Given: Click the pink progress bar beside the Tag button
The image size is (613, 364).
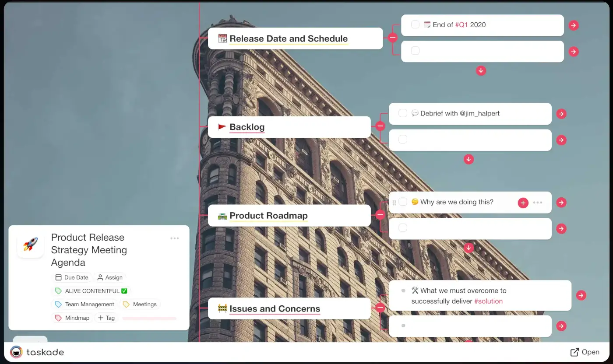Looking at the screenshot, I should 149,318.
